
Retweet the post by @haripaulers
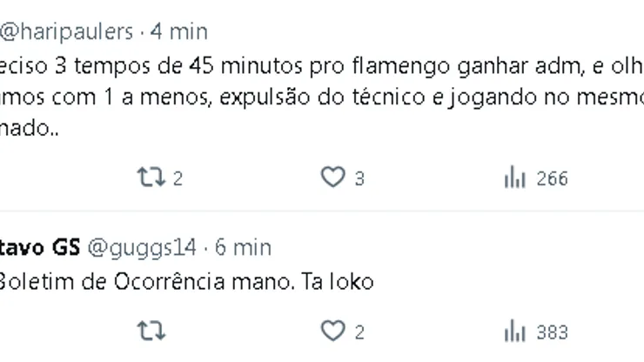click(150, 178)
